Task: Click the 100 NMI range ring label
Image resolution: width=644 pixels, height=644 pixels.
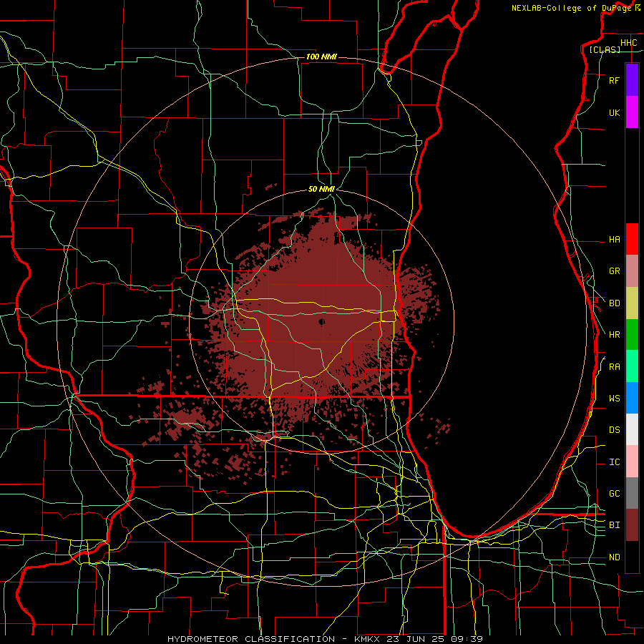Action: pos(321,57)
